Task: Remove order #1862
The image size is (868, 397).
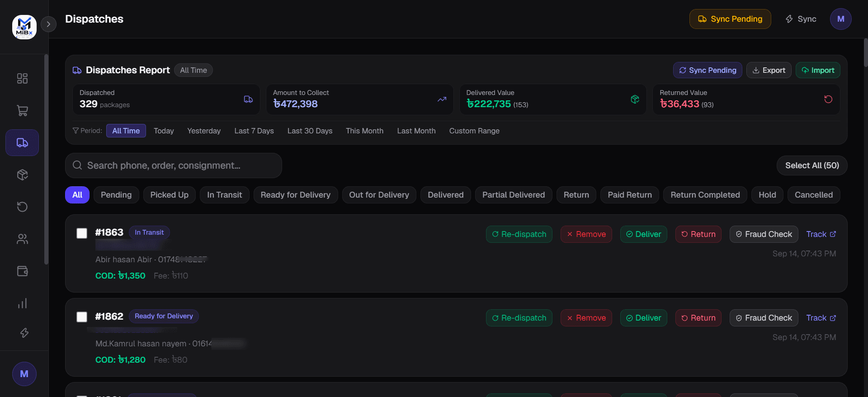Action: click(x=586, y=318)
